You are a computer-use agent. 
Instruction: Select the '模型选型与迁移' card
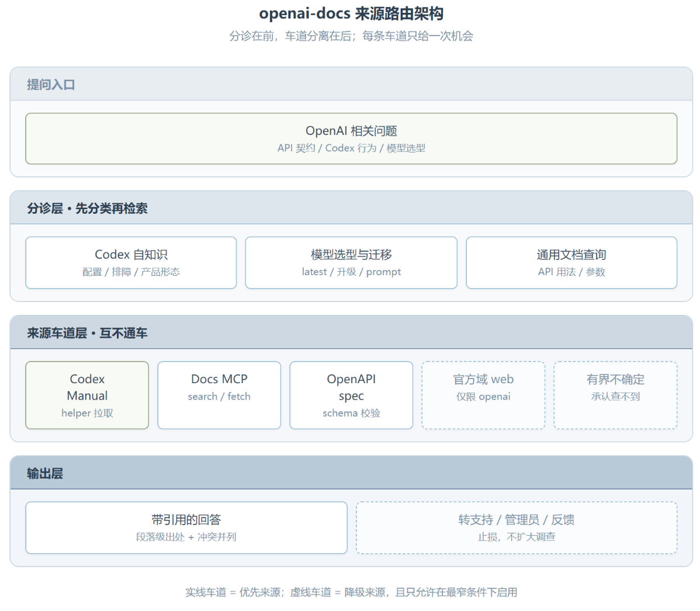[x=351, y=263]
